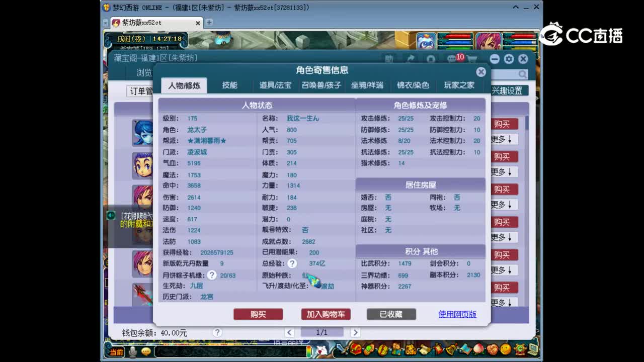Screen dimensions: 644x362
Task: Click the 加入购物车 button
Action: coord(326,314)
